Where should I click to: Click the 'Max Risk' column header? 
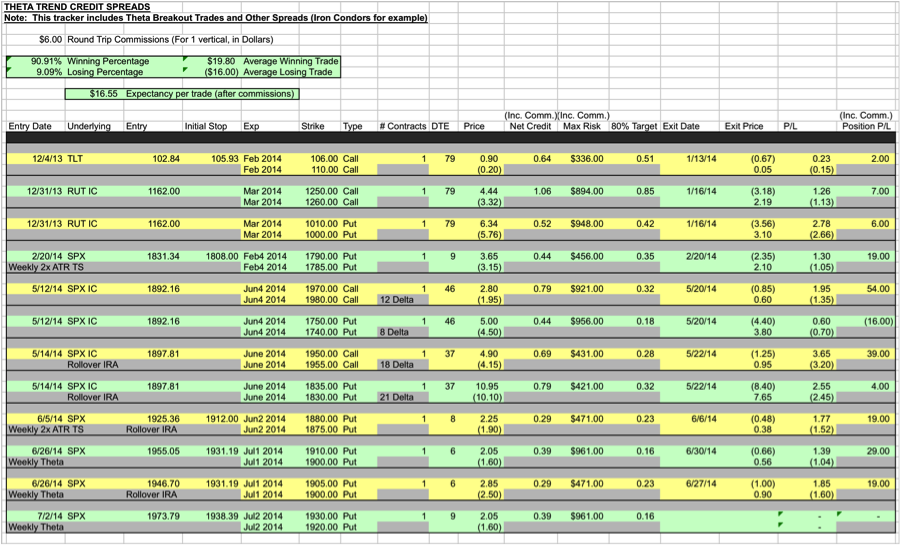point(582,126)
